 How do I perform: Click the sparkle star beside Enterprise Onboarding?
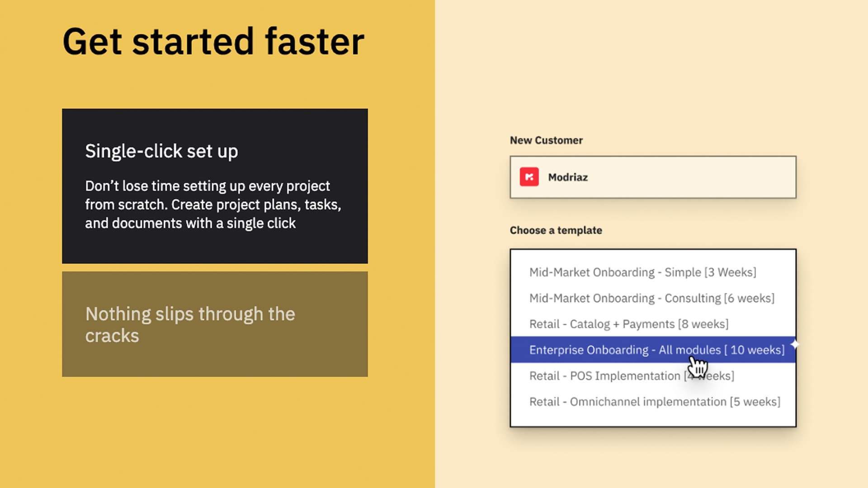tap(795, 345)
